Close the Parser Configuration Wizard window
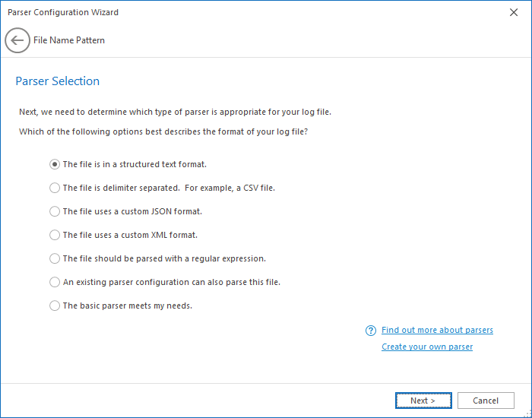532x418 pixels. tap(513, 12)
